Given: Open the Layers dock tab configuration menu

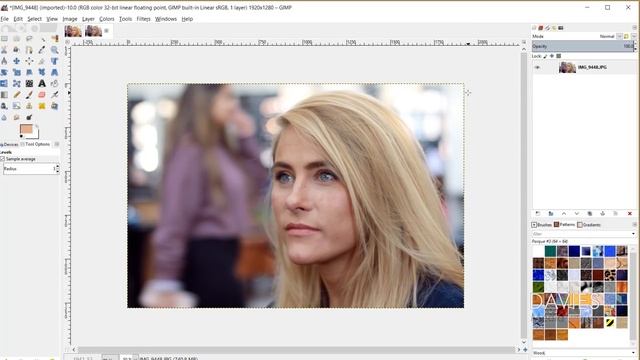Looking at the screenshot, I should point(634,28).
